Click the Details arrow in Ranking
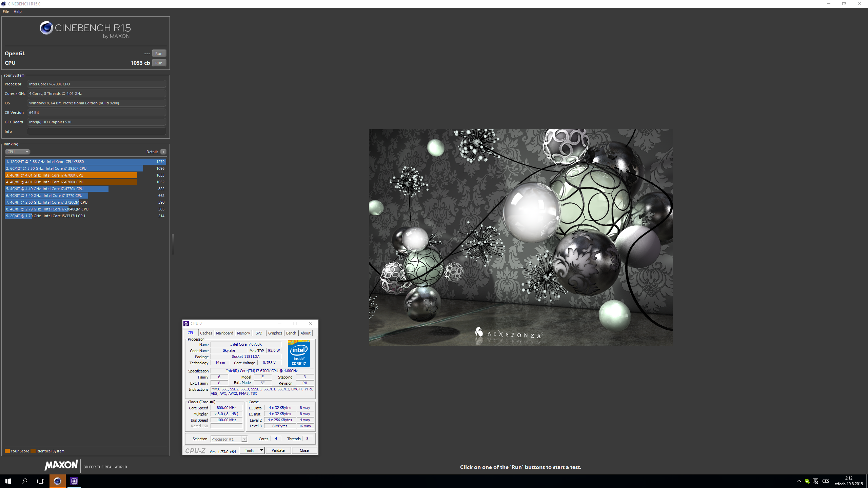868x488 pixels. pos(163,152)
